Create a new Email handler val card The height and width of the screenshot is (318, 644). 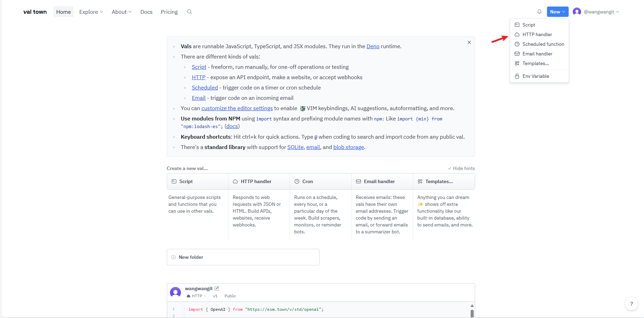coord(382,181)
